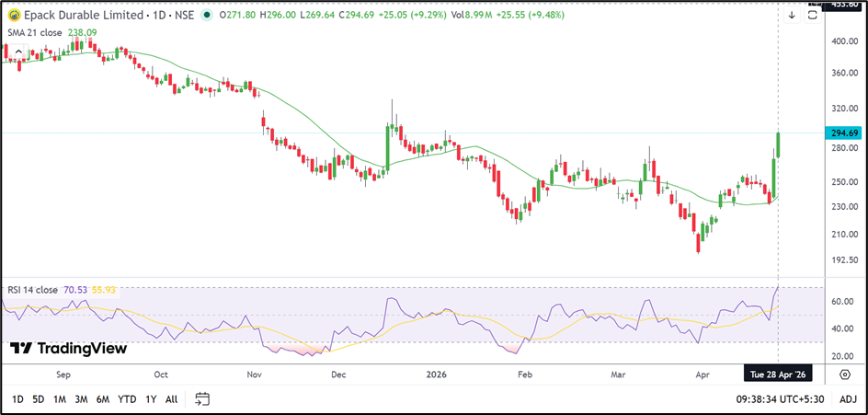Click the Epack Durable symbol logo icon
The height and width of the screenshot is (415, 868).
tap(14, 16)
